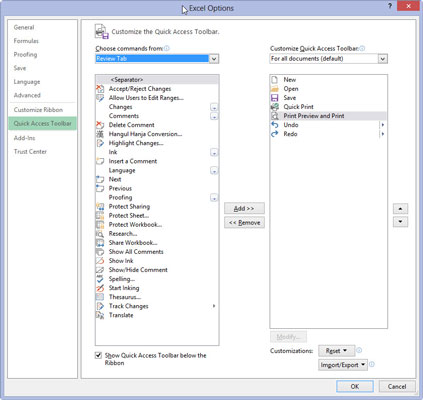Click the Protect Sheet icon
This screenshot has height=400, width=423.
click(100, 215)
